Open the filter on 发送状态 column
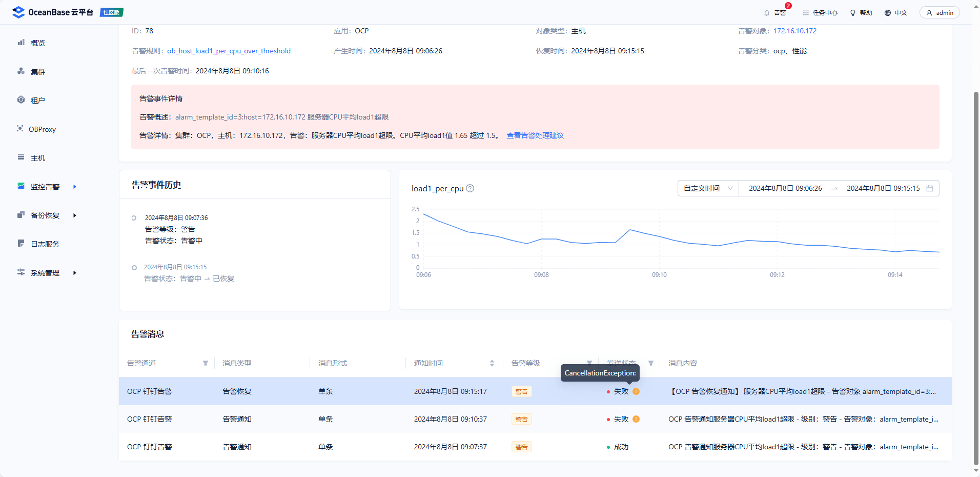 651,363
